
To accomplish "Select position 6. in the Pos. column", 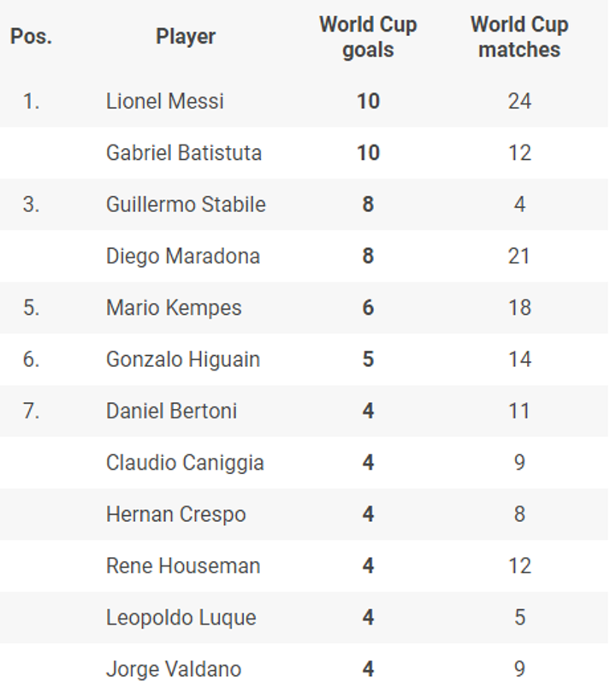I will pos(31,359).
